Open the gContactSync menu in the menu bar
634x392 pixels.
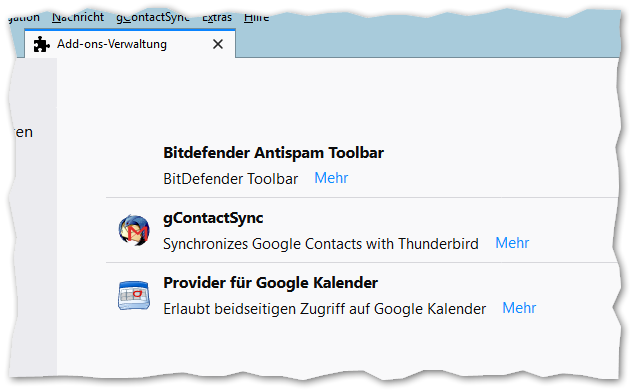tap(153, 17)
